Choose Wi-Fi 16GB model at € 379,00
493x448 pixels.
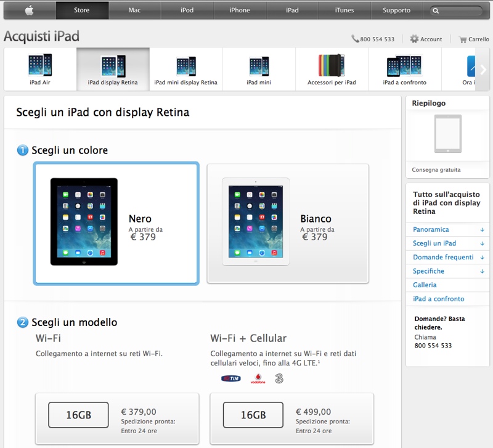117,419
